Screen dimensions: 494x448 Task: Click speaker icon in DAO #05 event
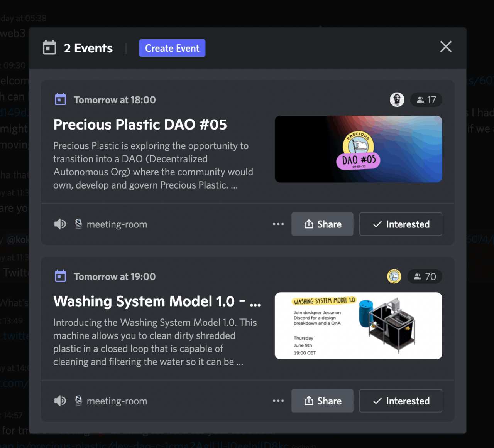(x=60, y=224)
